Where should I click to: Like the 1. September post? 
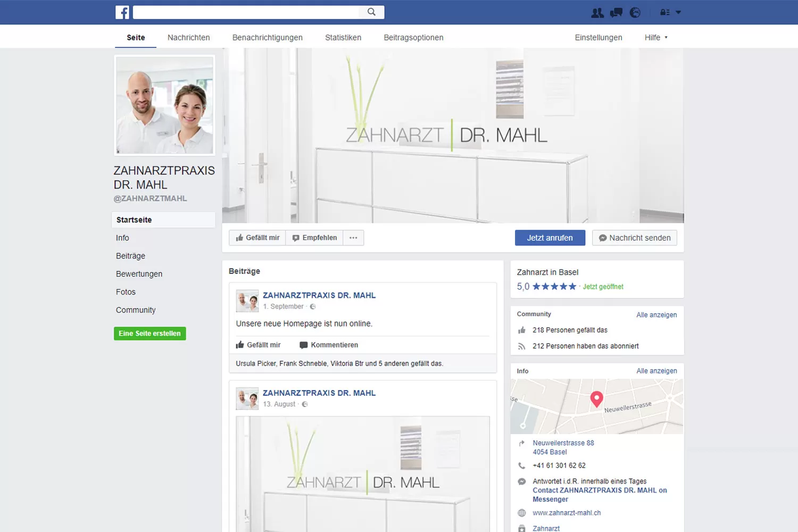pos(259,345)
